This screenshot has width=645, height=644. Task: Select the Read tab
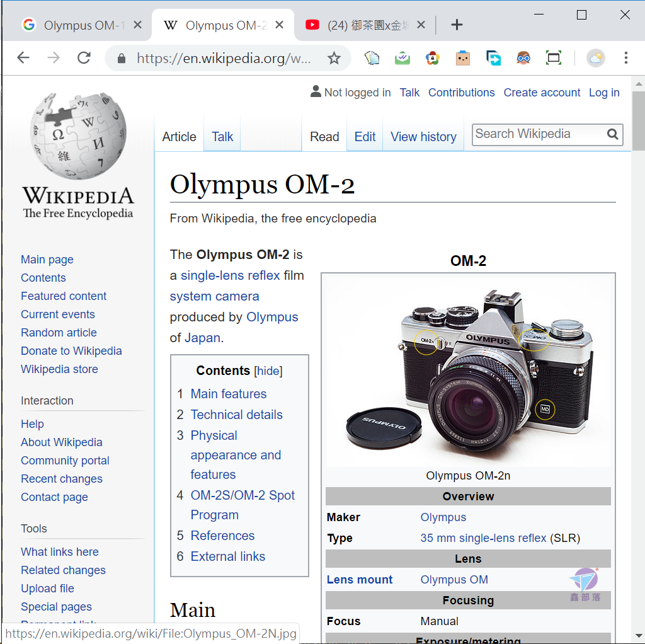pyautogui.click(x=324, y=137)
